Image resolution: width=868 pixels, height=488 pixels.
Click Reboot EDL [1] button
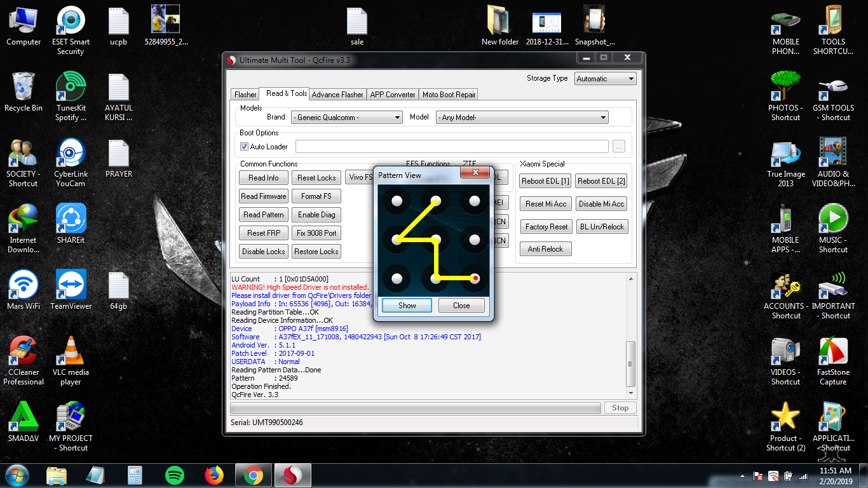[x=545, y=181]
